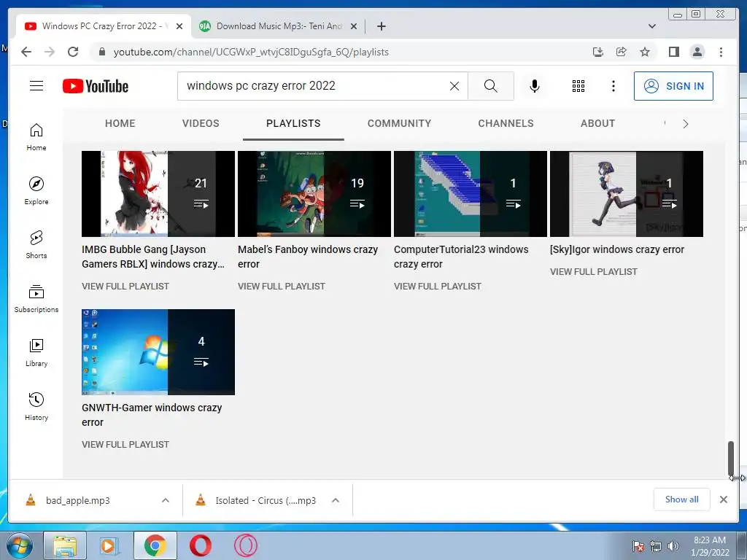Select the PLAYLISTS channel tab

pyautogui.click(x=293, y=123)
